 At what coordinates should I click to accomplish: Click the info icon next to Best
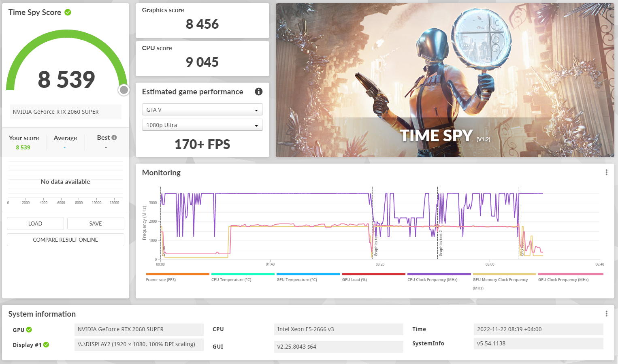(x=114, y=138)
